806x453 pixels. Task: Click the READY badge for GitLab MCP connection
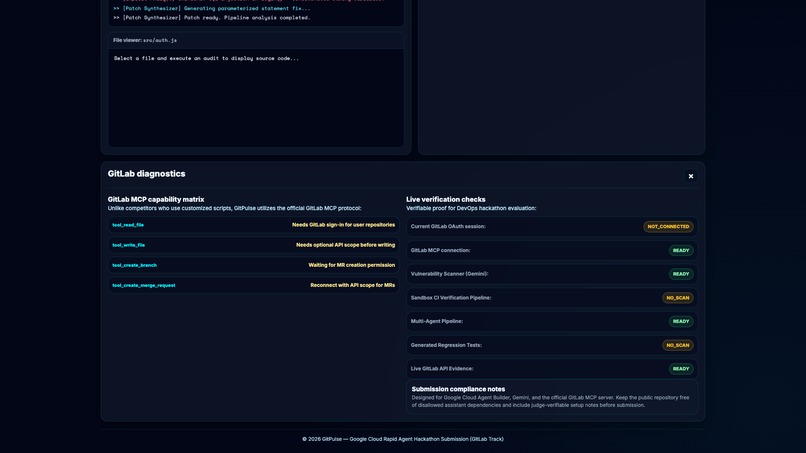pos(681,250)
